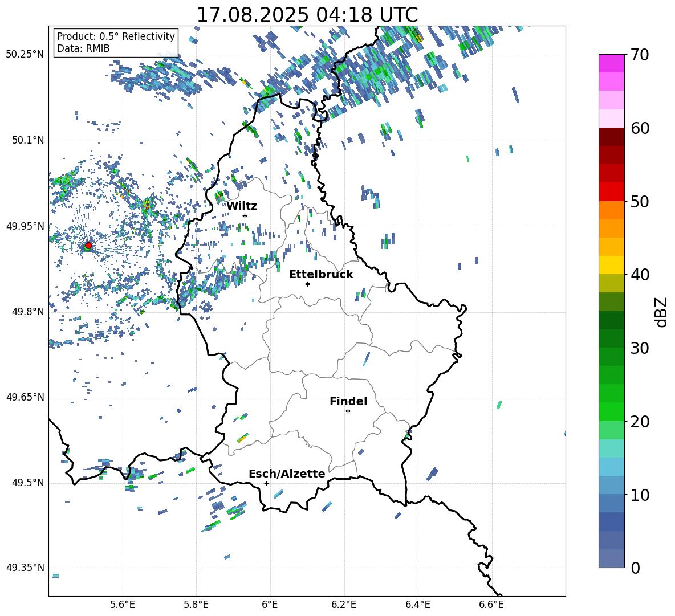
Task: Click the Product: 0.5° Reflectivity text
Action: tap(116, 36)
